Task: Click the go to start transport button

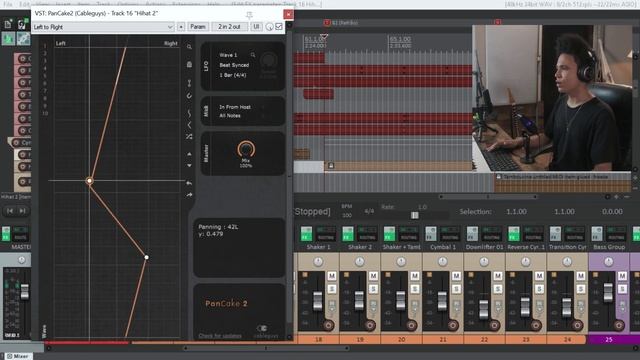Action: coord(10,211)
